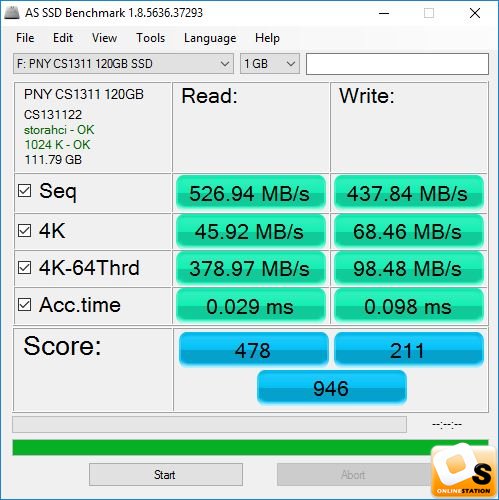
Task: Open the 1 GB test size dropdown
Action: 270,64
